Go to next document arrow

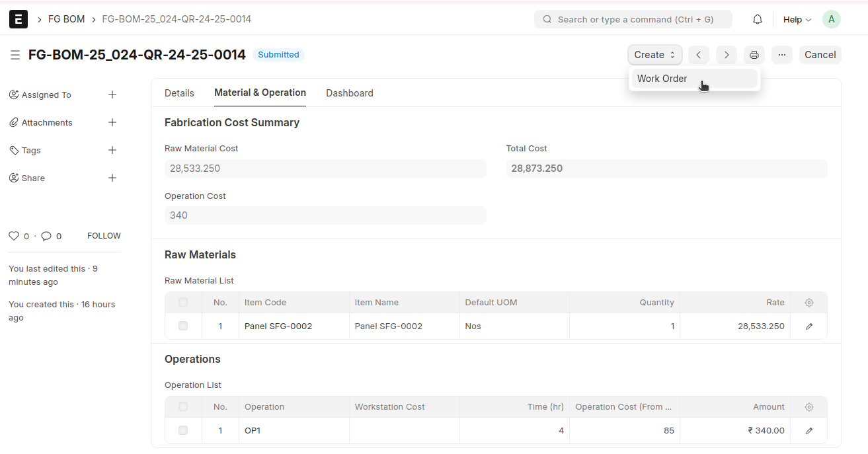(x=727, y=55)
